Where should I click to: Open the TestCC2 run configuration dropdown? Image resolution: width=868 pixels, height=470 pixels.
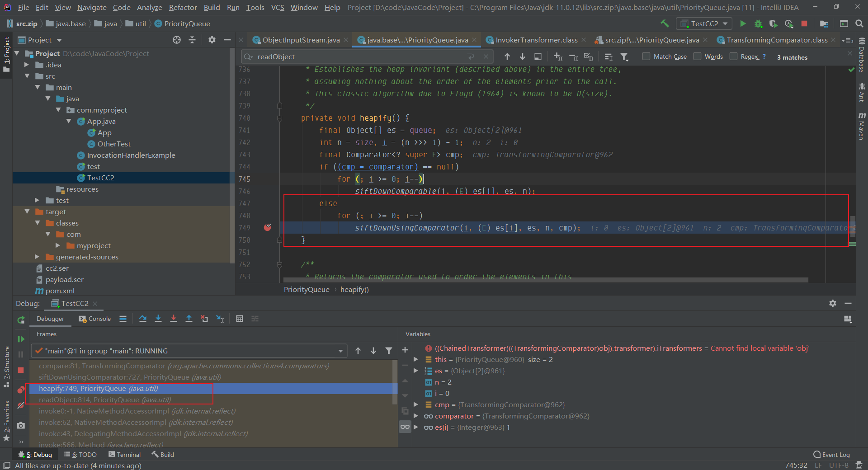tap(704, 23)
